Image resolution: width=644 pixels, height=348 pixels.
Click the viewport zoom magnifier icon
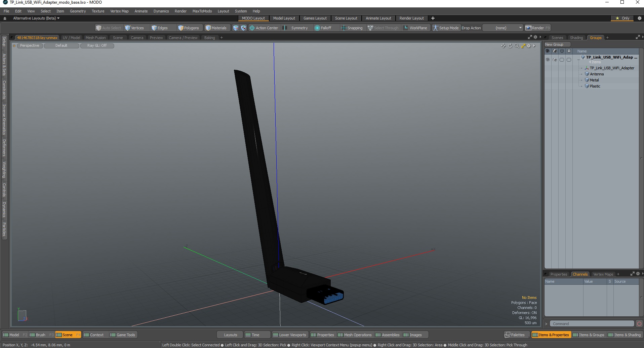(x=517, y=46)
